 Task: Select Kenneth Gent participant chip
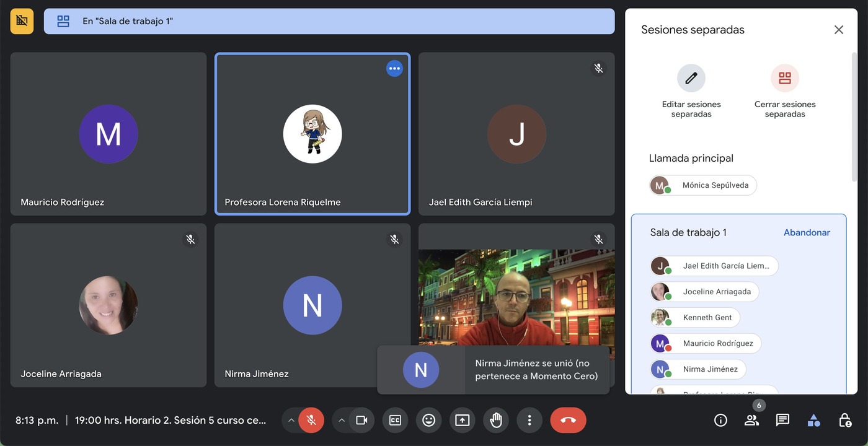click(695, 318)
